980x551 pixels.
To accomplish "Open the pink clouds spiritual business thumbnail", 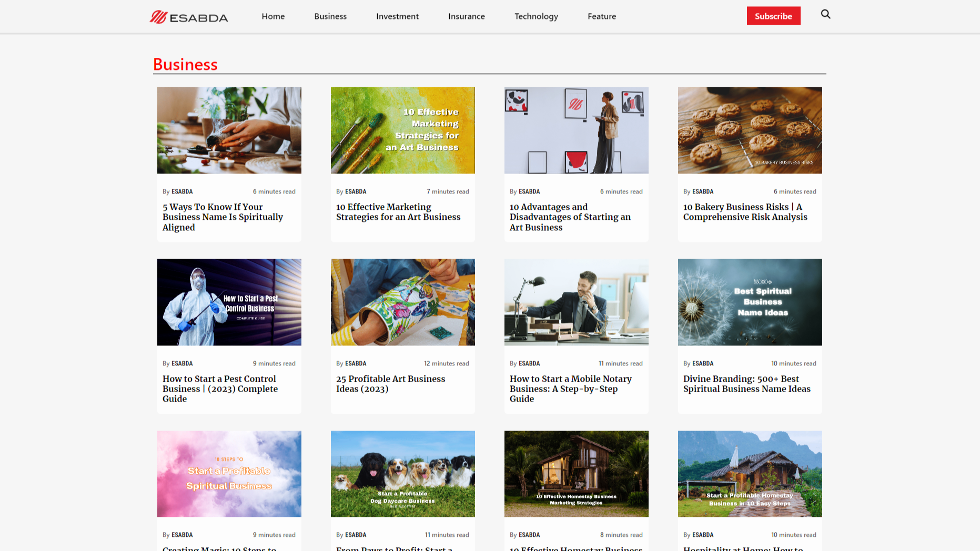I will (x=229, y=474).
